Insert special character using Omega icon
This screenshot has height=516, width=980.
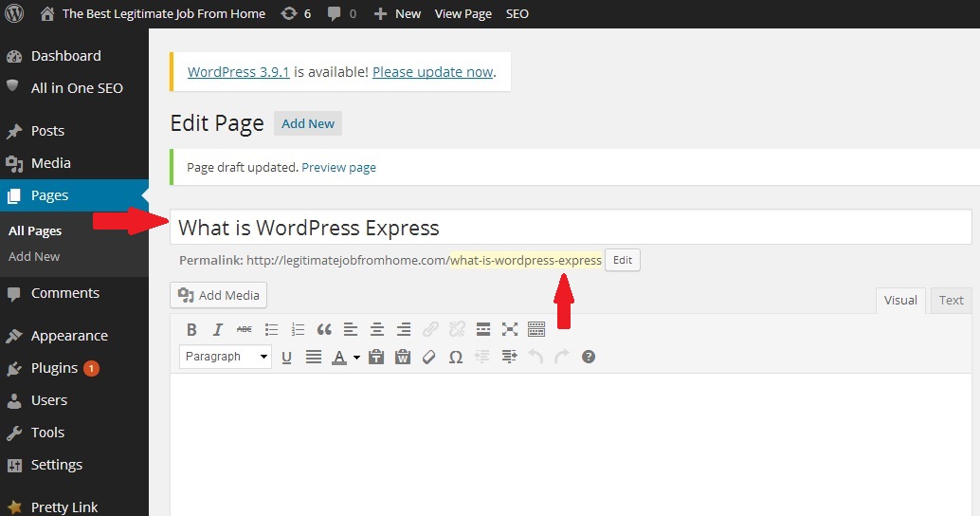pos(456,358)
